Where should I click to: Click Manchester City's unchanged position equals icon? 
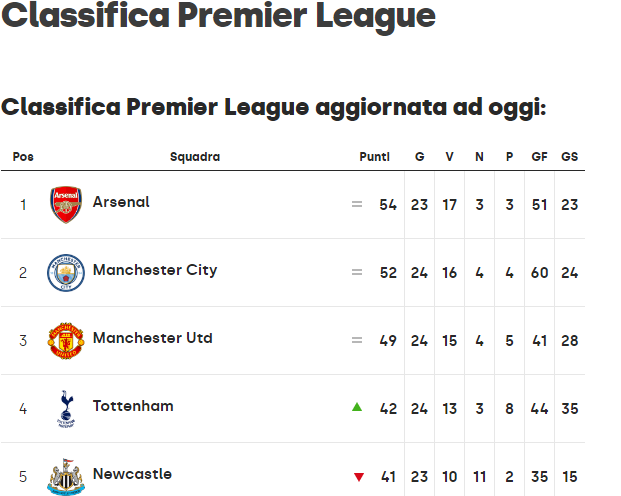(357, 272)
